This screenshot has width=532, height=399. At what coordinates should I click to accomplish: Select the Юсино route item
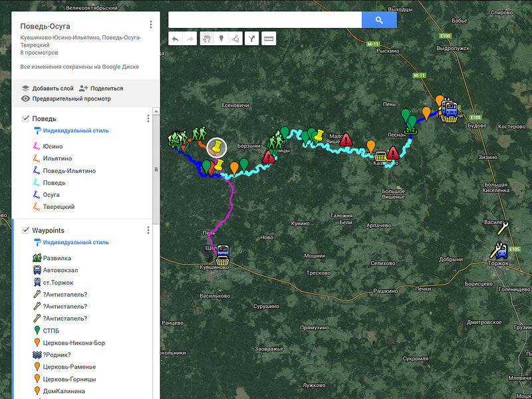pos(53,146)
